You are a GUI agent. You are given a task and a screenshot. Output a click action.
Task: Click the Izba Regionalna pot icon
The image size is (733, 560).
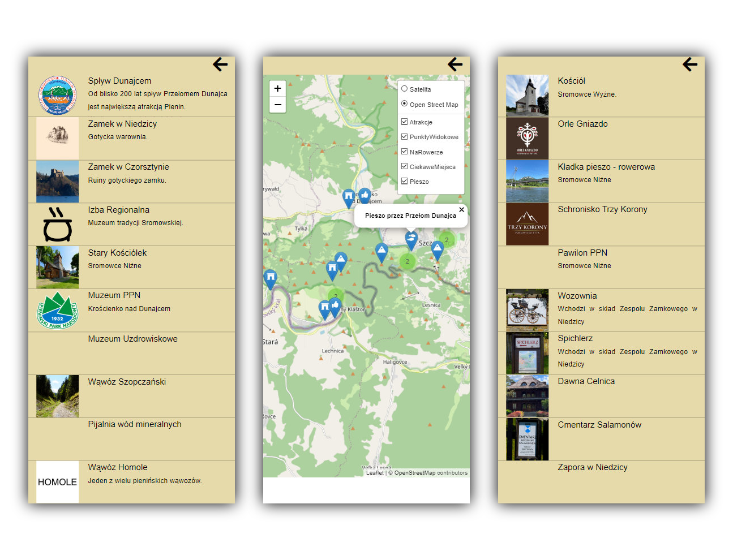58,225
